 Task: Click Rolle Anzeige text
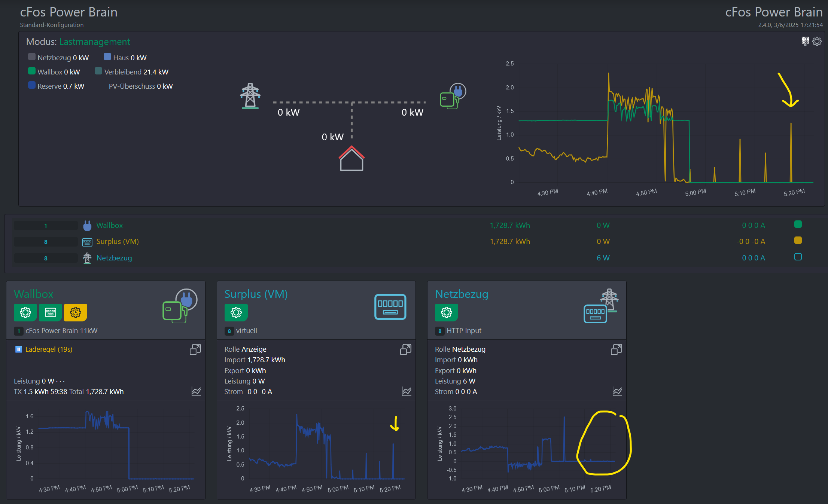point(245,349)
